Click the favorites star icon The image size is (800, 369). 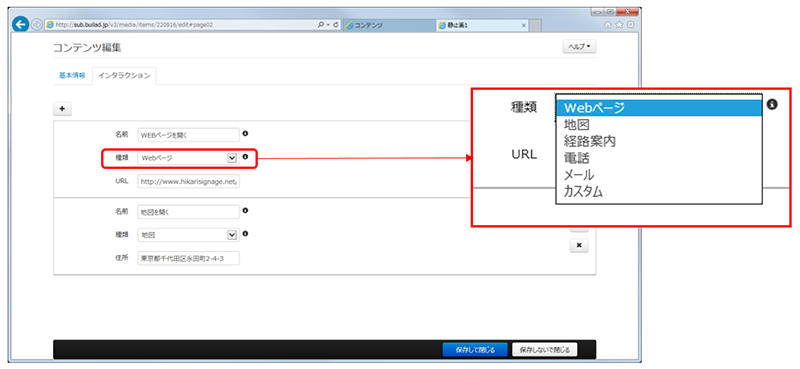[619, 24]
